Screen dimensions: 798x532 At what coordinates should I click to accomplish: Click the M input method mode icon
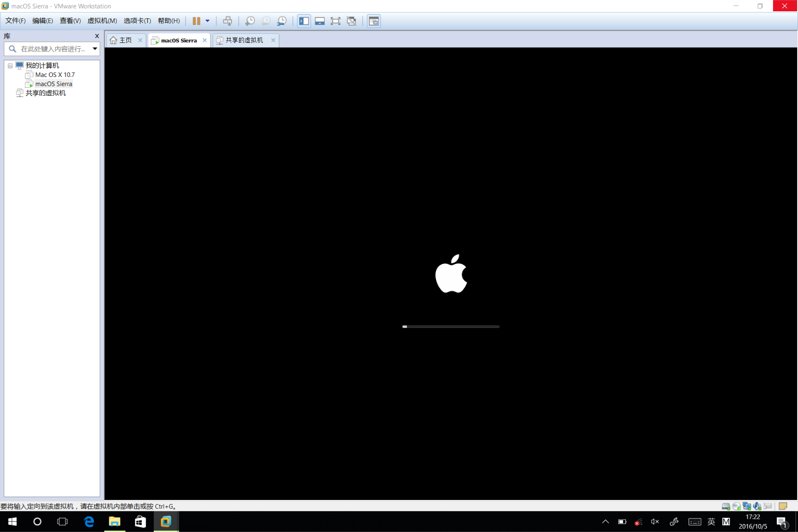(726, 522)
